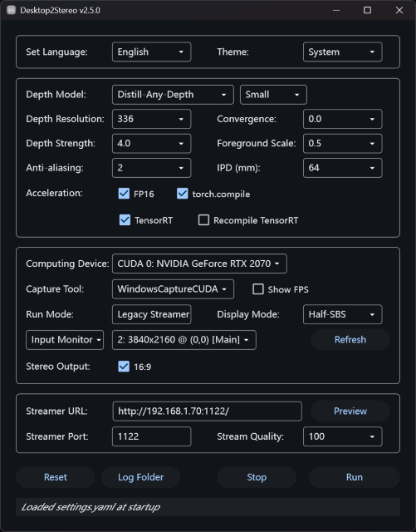416x532 pixels.
Task: Open the Stream Quality dropdown
Action: (342, 436)
